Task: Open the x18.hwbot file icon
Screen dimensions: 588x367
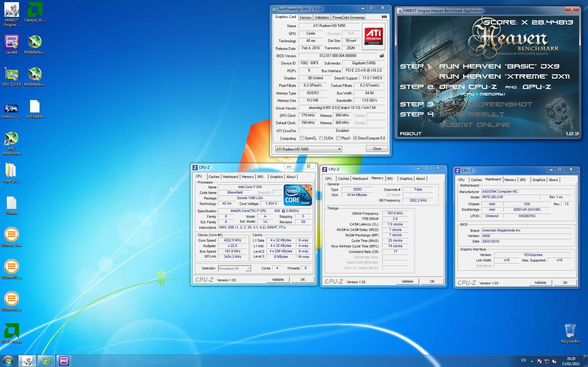Action: [35, 109]
